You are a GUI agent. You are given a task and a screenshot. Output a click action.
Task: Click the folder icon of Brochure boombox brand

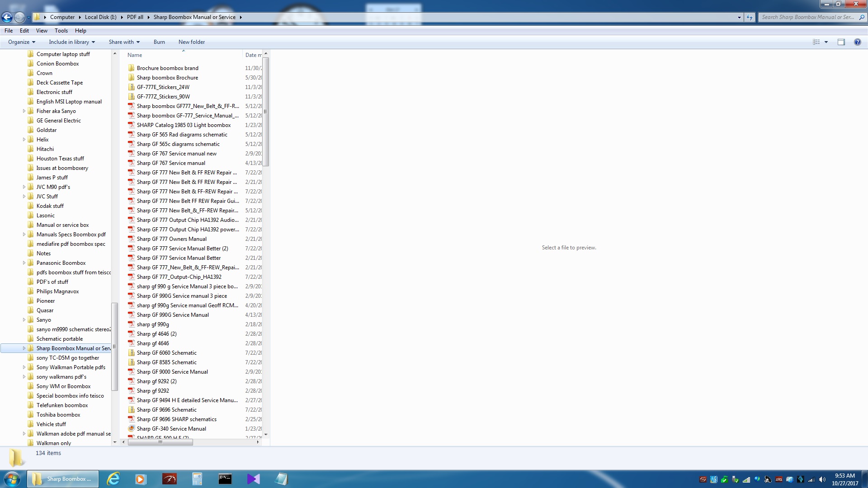[132, 68]
